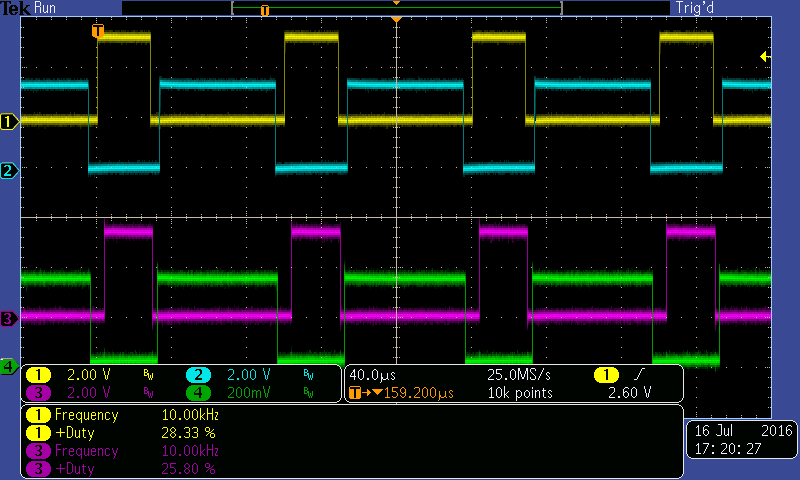Viewport: 800px width, 480px height.
Task: Select the channel 1 badge in scale readout
Action: click(38, 375)
